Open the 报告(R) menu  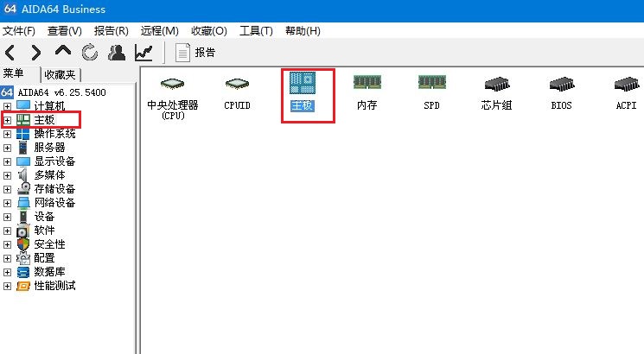pos(111,31)
